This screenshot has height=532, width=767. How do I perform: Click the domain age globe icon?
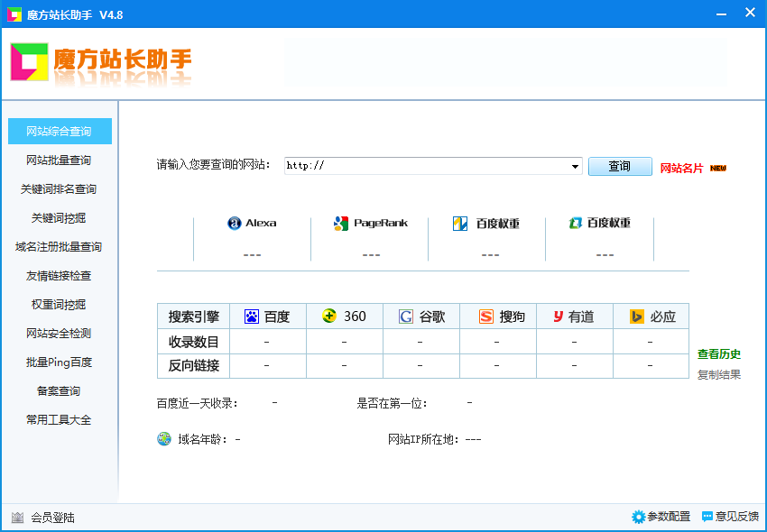(164, 439)
